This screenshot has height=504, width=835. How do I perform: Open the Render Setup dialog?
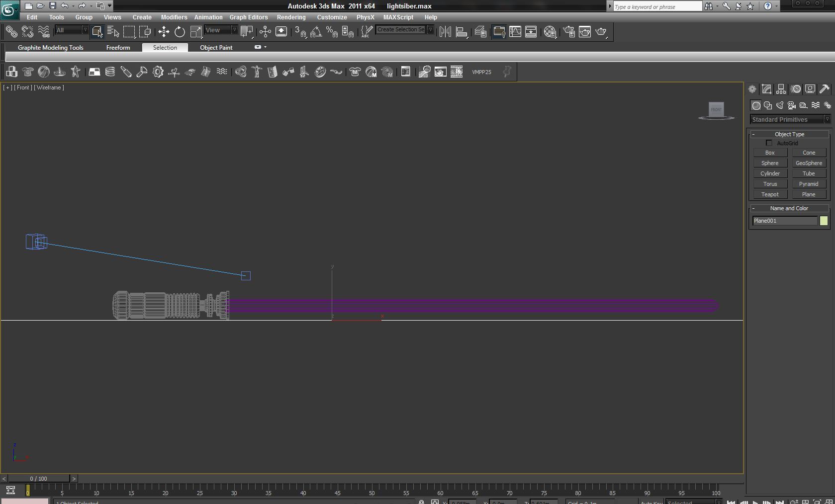[568, 32]
